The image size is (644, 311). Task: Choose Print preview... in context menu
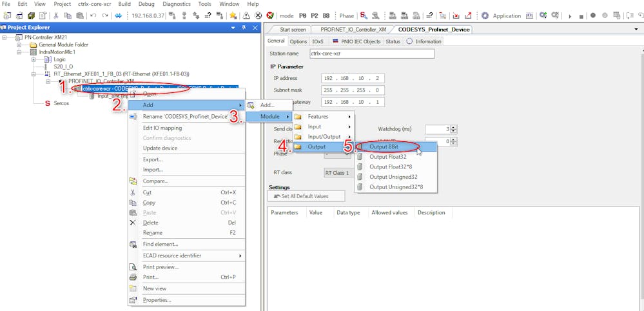[188, 267]
